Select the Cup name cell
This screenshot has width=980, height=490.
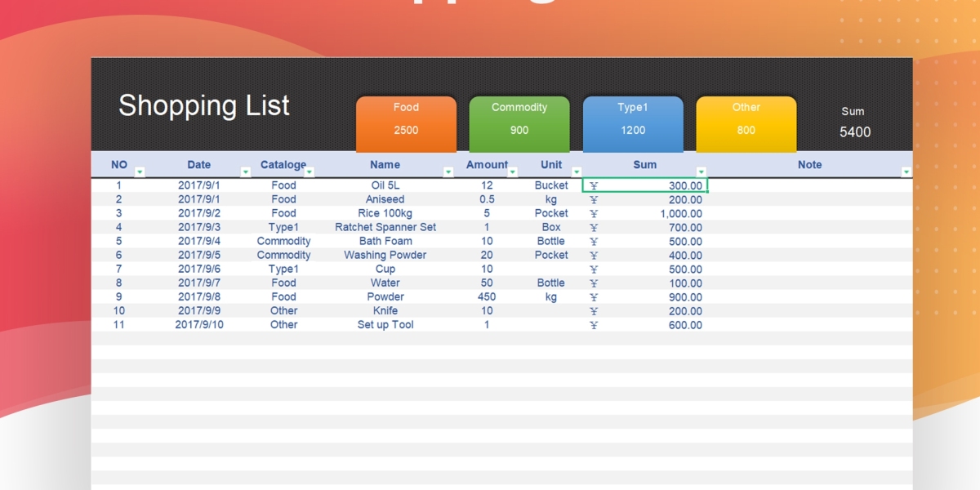pos(385,269)
